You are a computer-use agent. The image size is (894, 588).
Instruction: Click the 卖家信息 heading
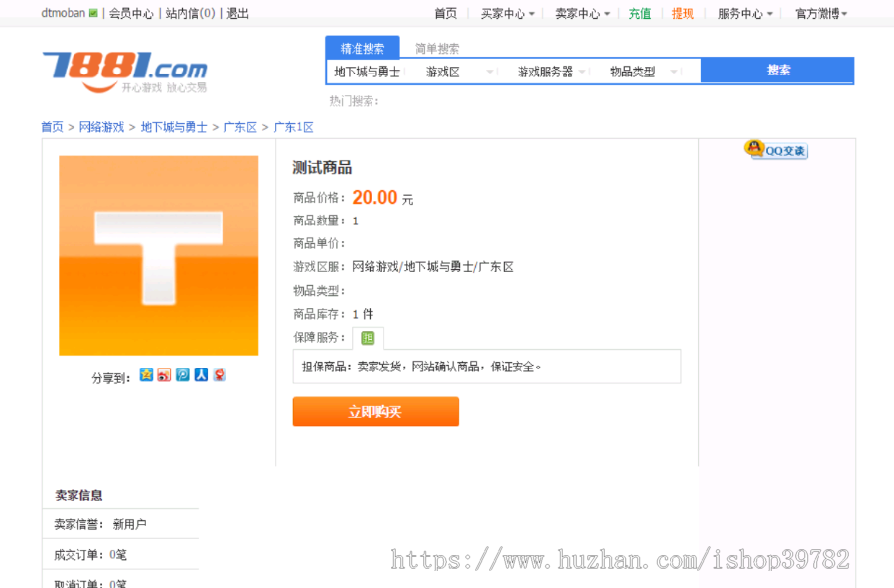point(78,495)
